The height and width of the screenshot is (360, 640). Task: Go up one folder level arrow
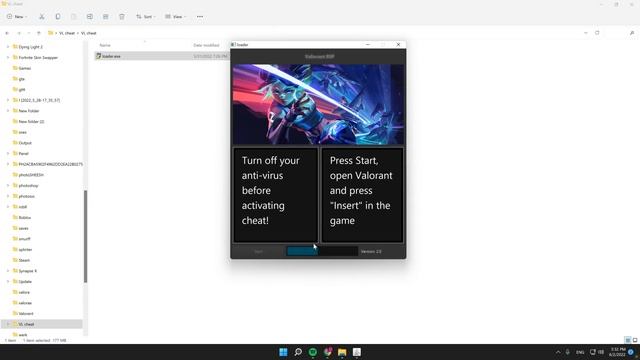pos(39,33)
